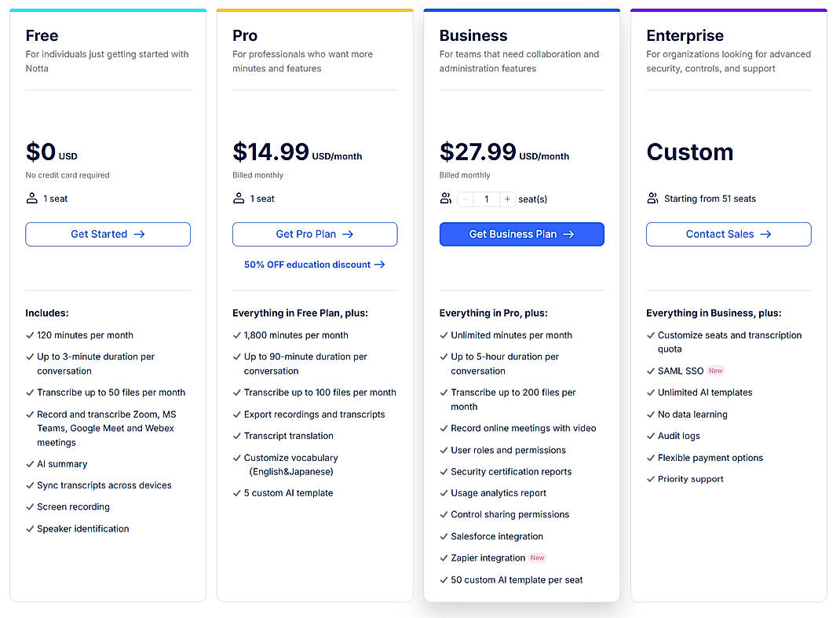Click the Contact Sales button

(x=729, y=234)
